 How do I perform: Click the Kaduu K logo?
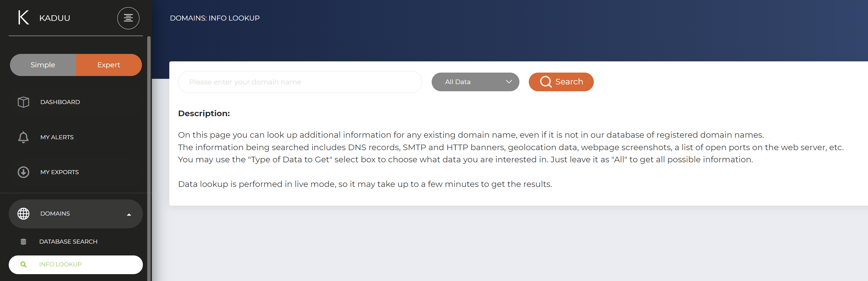click(x=23, y=17)
